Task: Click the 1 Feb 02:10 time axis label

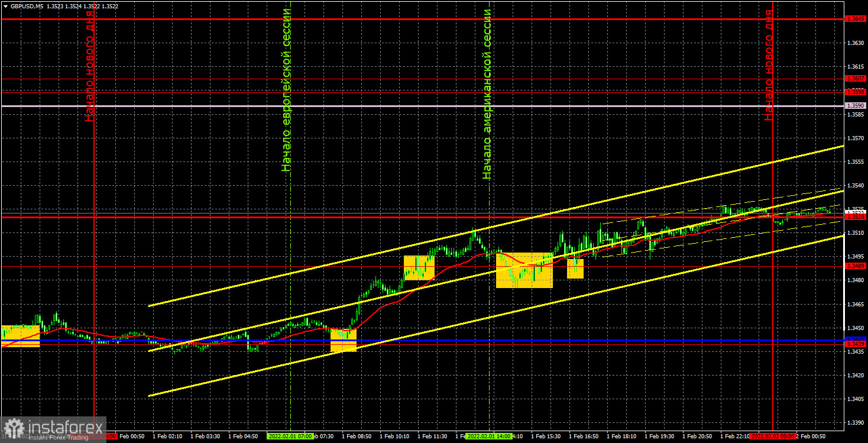Action: click(167, 436)
